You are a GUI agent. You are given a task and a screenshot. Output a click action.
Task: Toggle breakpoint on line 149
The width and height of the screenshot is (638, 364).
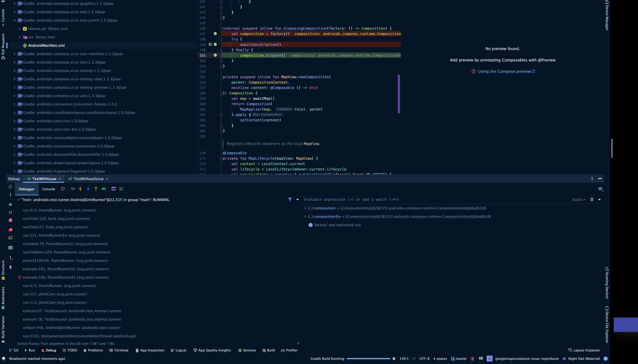click(x=215, y=44)
